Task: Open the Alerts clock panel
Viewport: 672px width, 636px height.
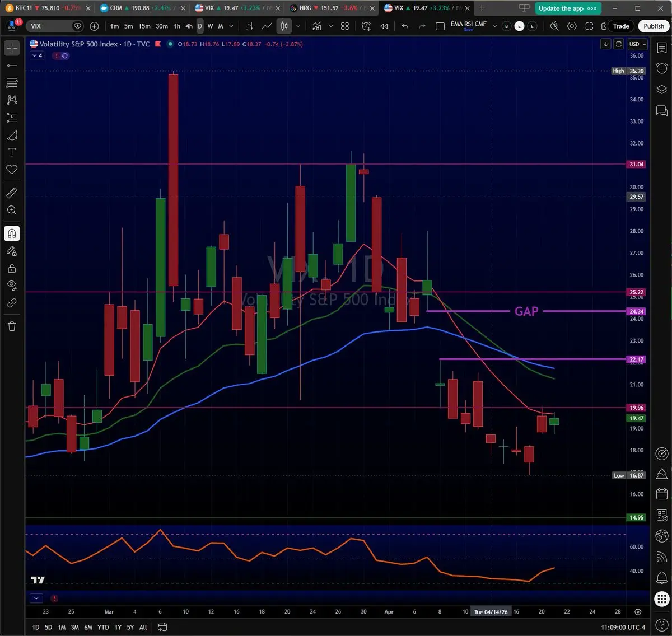Action: (662, 69)
